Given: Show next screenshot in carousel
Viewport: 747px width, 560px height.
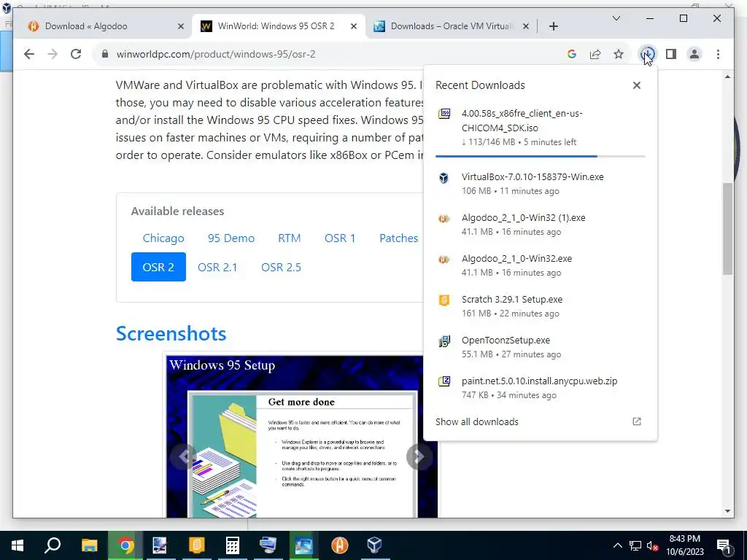Looking at the screenshot, I should (418, 456).
